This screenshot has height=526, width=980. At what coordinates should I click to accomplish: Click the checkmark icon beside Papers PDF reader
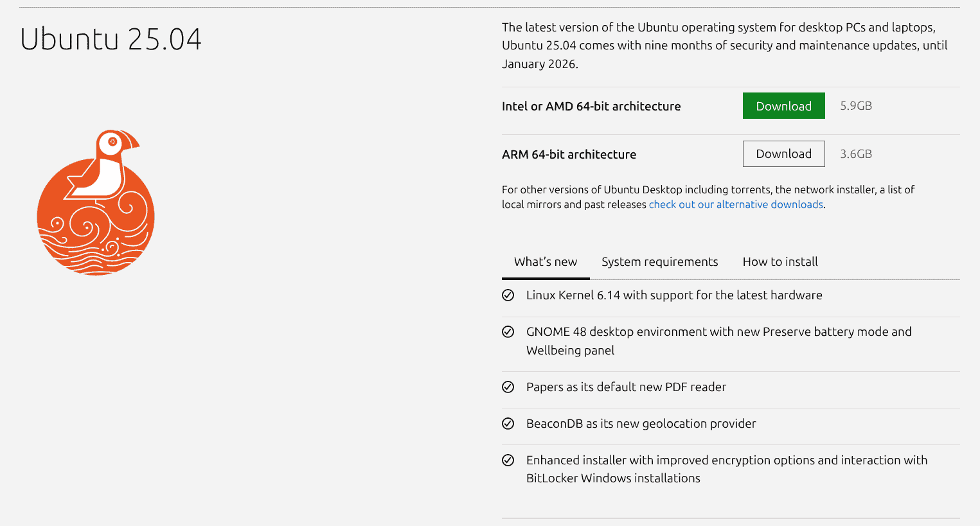click(x=508, y=387)
